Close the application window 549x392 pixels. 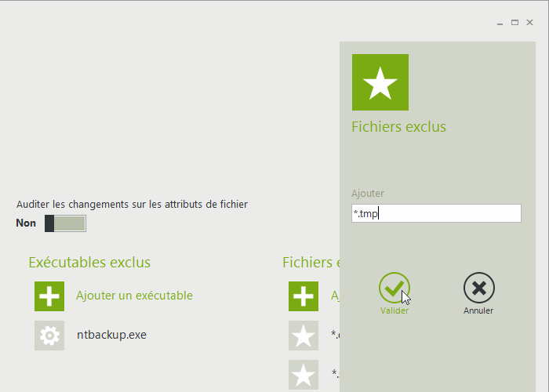[x=530, y=24]
